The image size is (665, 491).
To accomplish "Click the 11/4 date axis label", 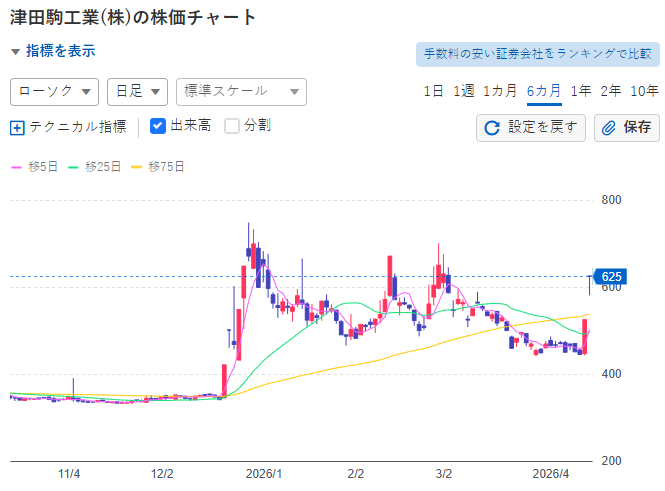I will [69, 474].
